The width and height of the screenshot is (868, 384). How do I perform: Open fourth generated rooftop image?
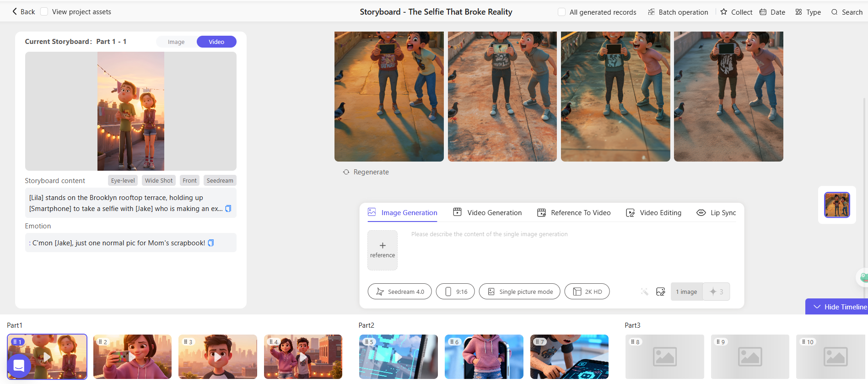(728, 97)
